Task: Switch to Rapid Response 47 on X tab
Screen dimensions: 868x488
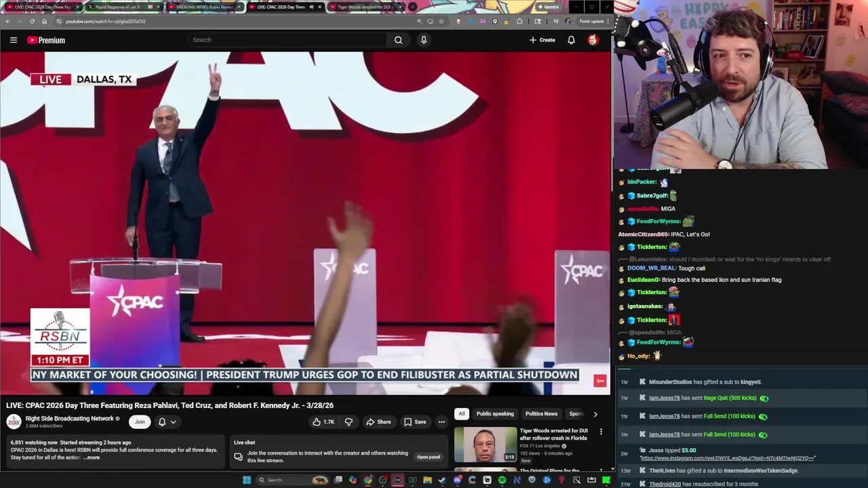Action: tap(122, 7)
